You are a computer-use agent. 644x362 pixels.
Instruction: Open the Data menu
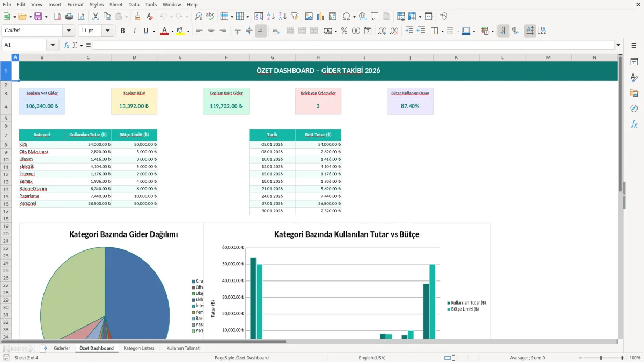click(x=134, y=4)
